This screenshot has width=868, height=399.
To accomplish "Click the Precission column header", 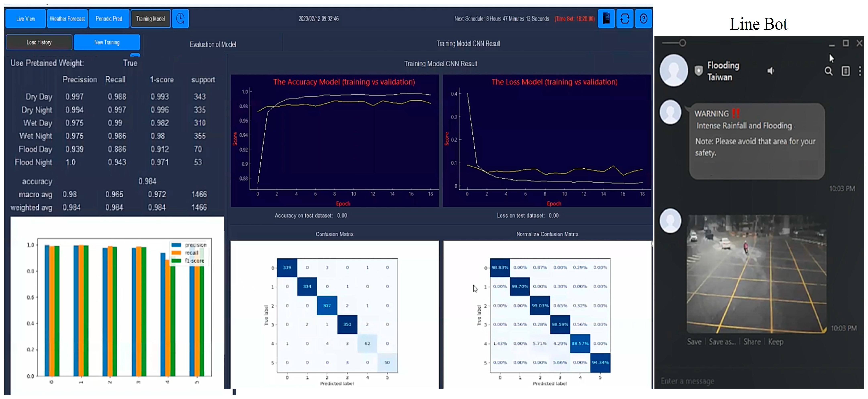I will (80, 80).
